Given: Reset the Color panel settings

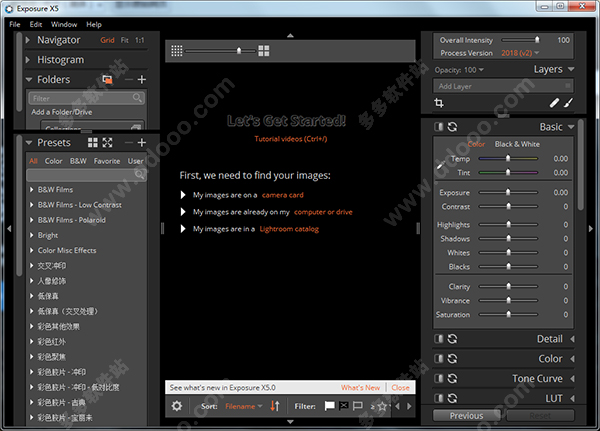Looking at the screenshot, I should [452, 359].
